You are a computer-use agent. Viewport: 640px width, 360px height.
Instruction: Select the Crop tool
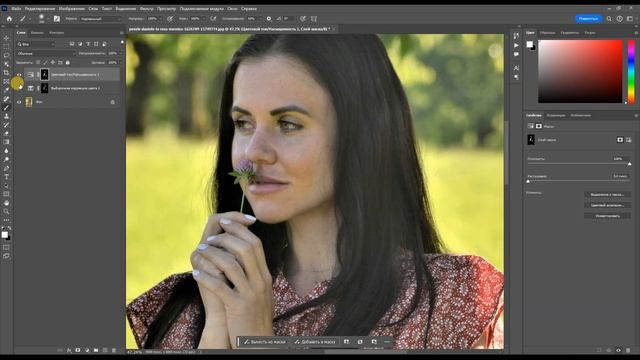click(6, 73)
